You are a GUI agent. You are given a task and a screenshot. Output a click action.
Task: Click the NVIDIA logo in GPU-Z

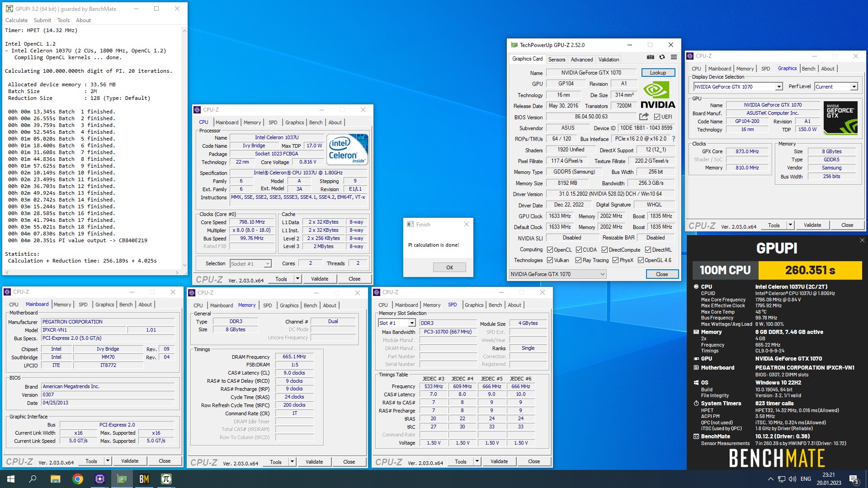click(658, 95)
